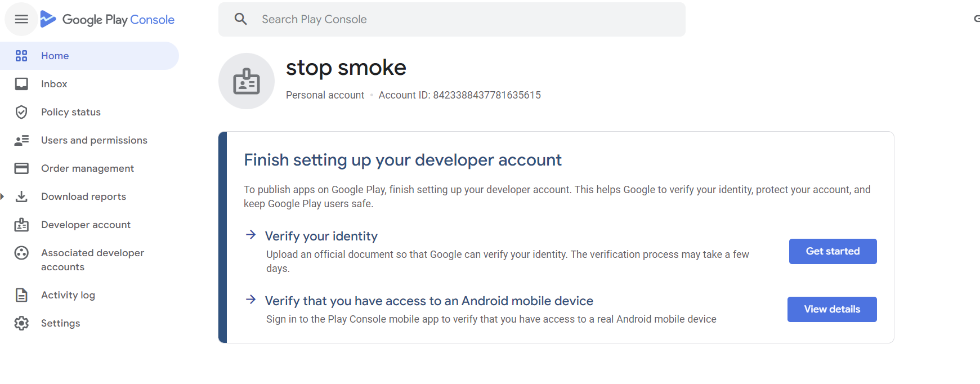Image resolution: width=980 pixels, height=384 pixels.
Task: Click the Activity log document icon
Action: click(x=21, y=295)
